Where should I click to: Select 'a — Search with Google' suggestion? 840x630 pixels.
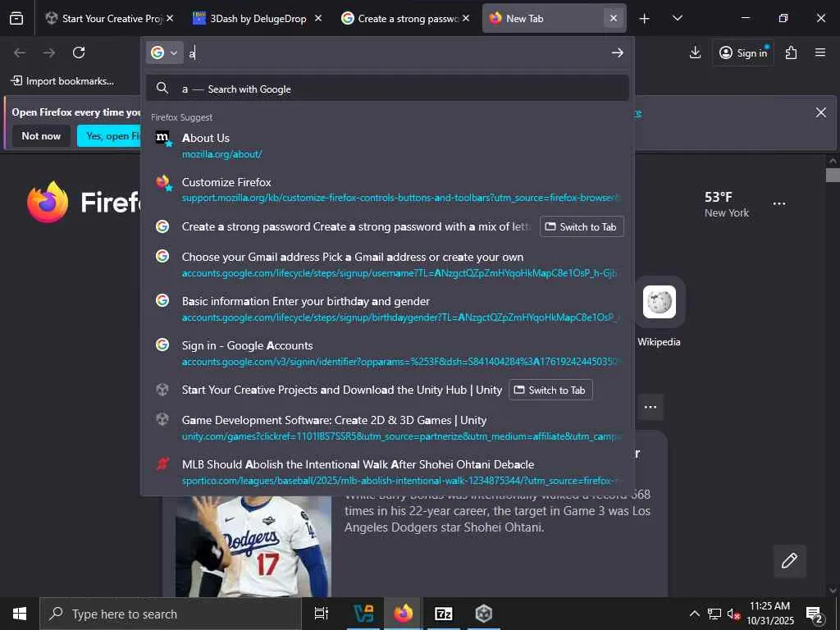coord(387,89)
